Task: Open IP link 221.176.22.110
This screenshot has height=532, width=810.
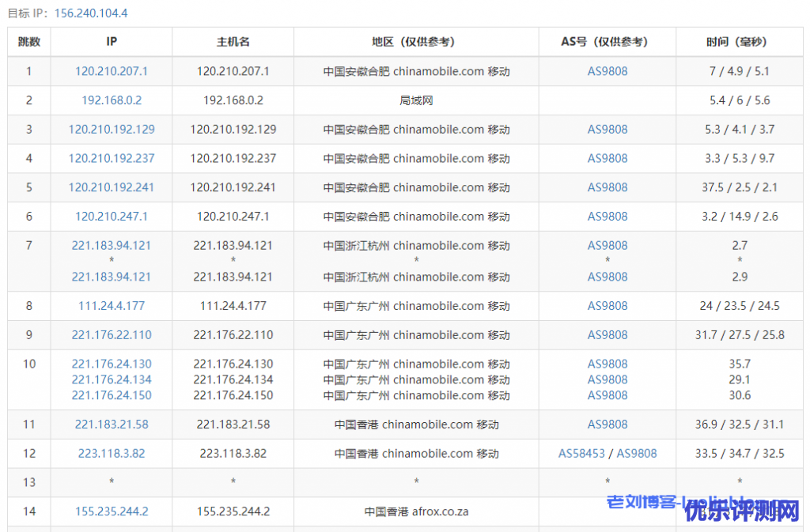Action: [x=112, y=335]
